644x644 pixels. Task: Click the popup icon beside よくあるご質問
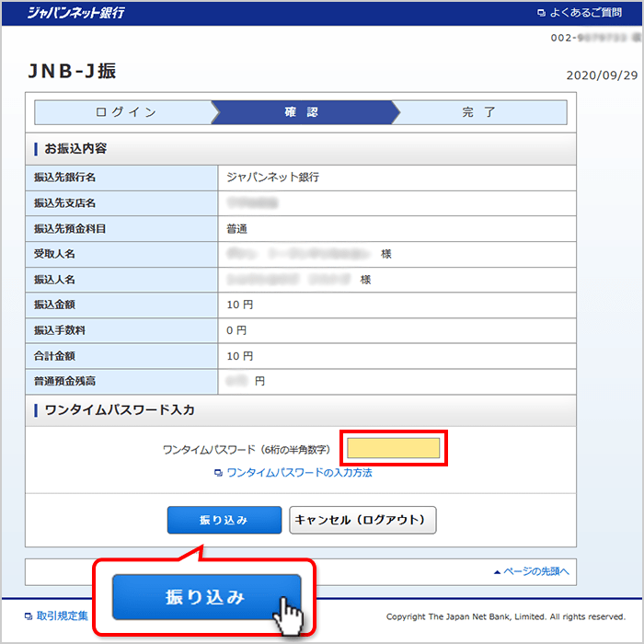pyautogui.click(x=541, y=13)
